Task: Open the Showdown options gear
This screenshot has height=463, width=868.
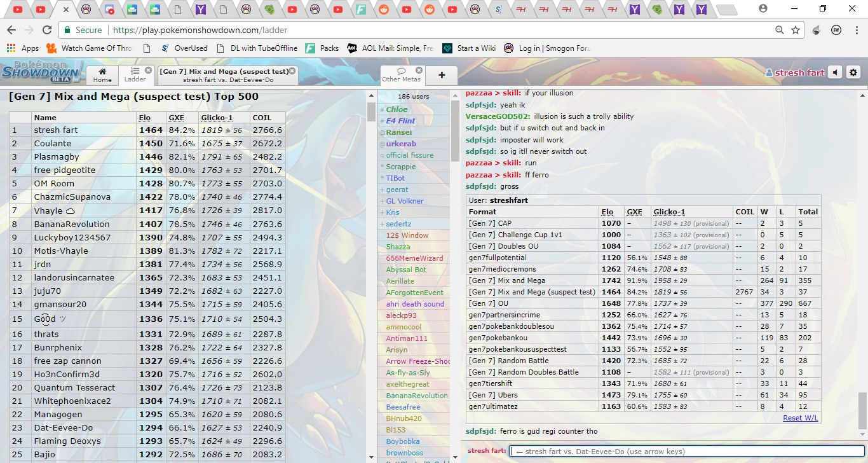Action: coord(853,73)
